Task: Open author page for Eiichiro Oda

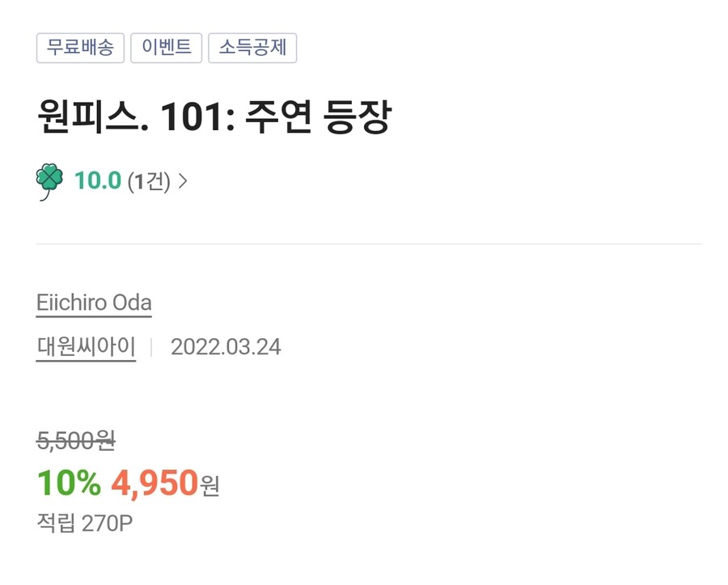Action: click(x=94, y=303)
